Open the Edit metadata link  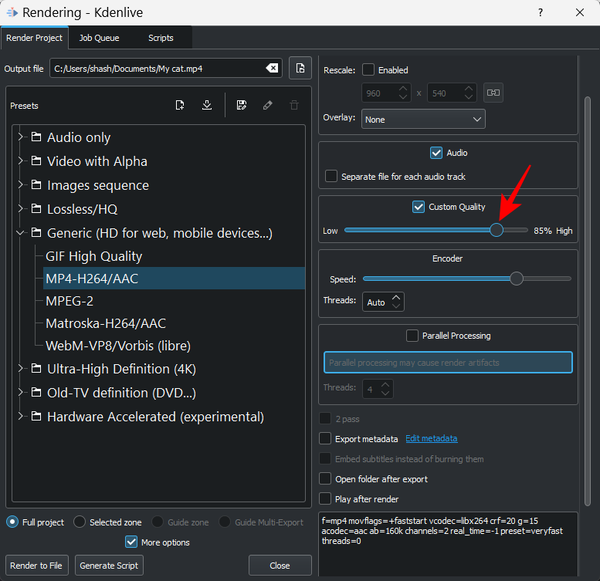431,439
